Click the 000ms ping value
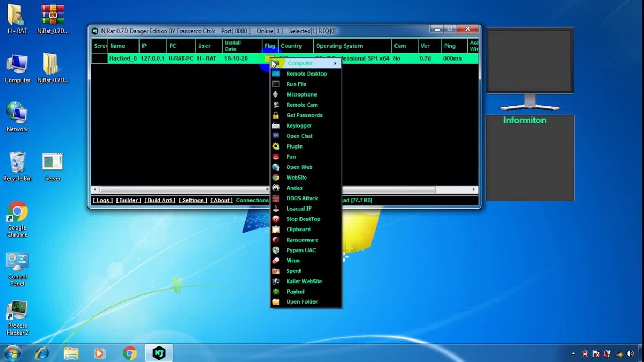 coord(452,58)
